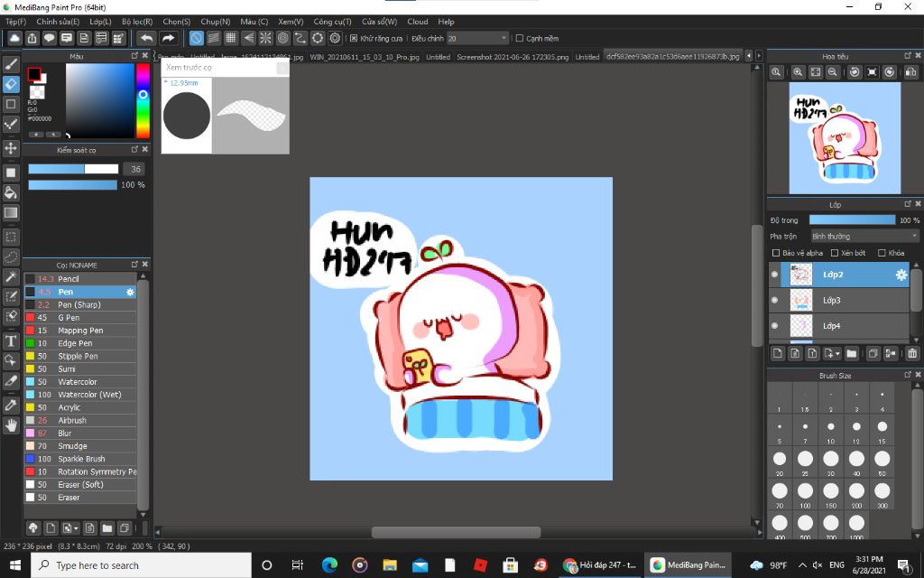Enable the Xén bớt checkbox
The height and width of the screenshot is (578, 924).
(835, 253)
